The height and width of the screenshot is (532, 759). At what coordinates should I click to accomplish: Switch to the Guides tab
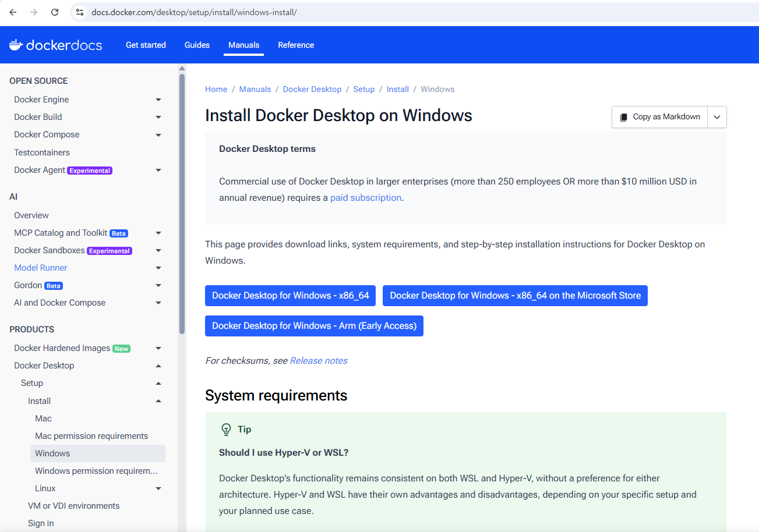197,45
